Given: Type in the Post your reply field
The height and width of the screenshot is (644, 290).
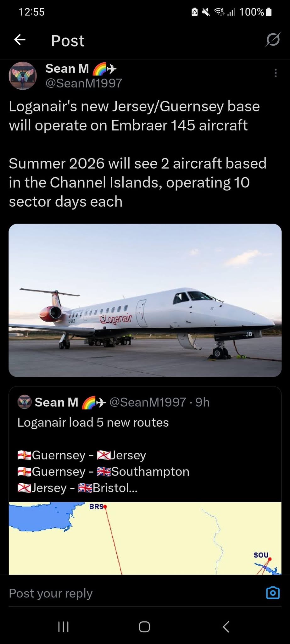Looking at the screenshot, I should [x=126, y=593].
